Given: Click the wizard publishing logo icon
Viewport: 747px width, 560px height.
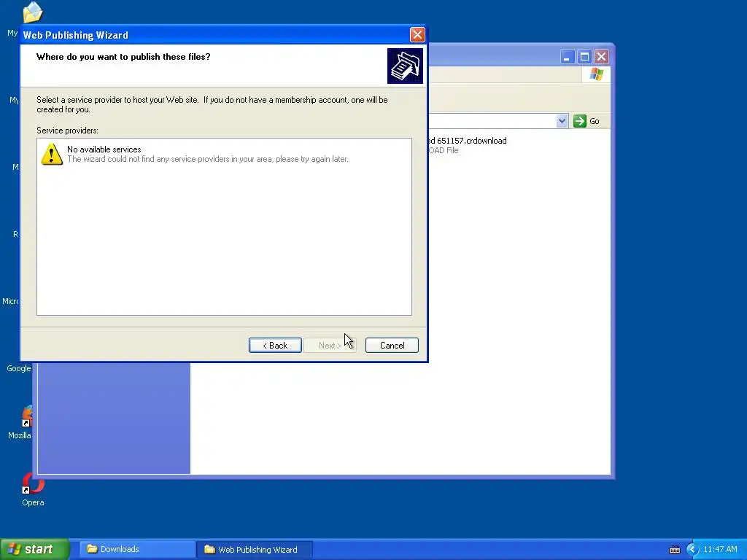Looking at the screenshot, I should (405, 66).
